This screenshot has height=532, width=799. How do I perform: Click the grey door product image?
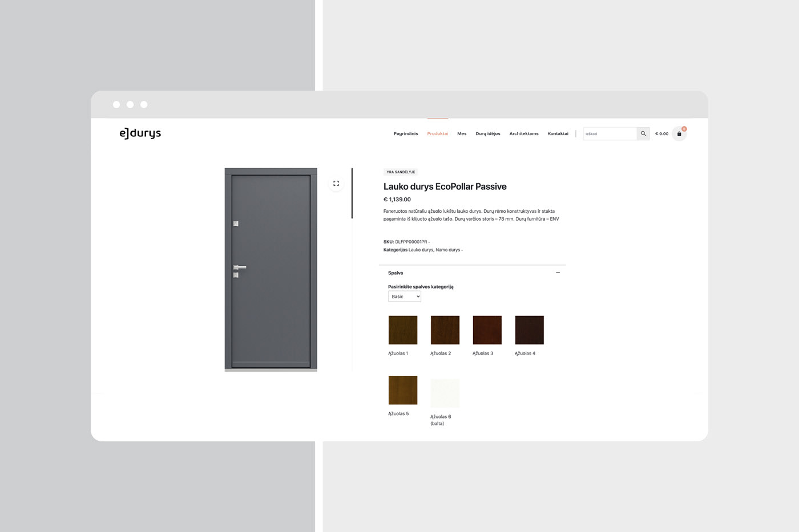tap(271, 270)
